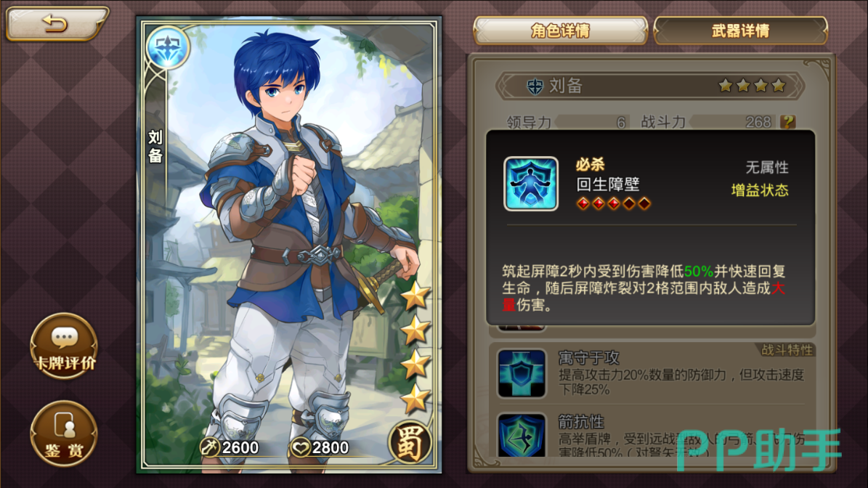This screenshot has width=868, height=488.
Task: Select the 回生障壁 skill icon
Action: (x=530, y=184)
